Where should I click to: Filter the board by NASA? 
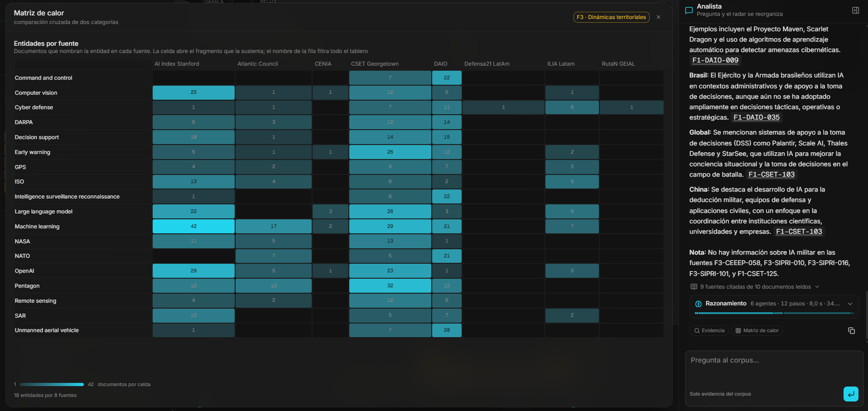22,242
